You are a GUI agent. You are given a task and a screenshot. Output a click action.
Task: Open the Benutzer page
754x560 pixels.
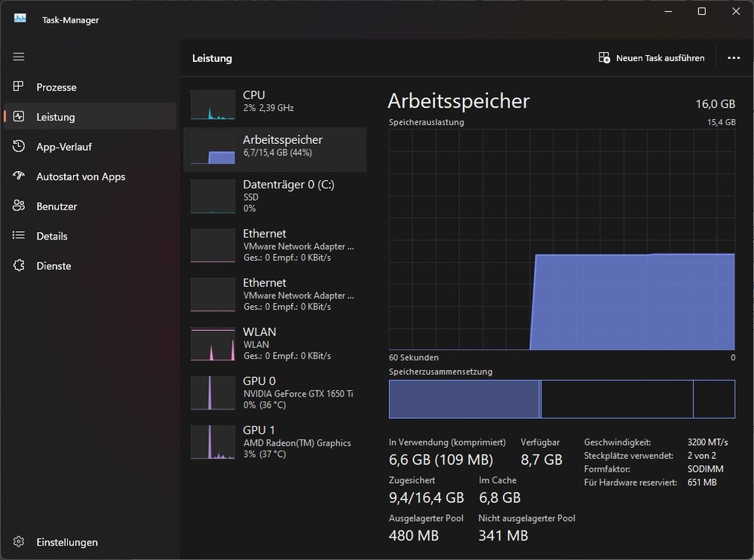[x=90, y=207]
